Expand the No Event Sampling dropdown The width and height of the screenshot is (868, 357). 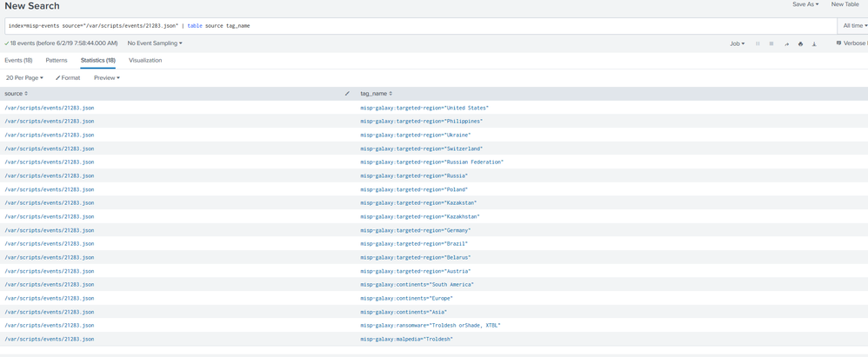155,43
